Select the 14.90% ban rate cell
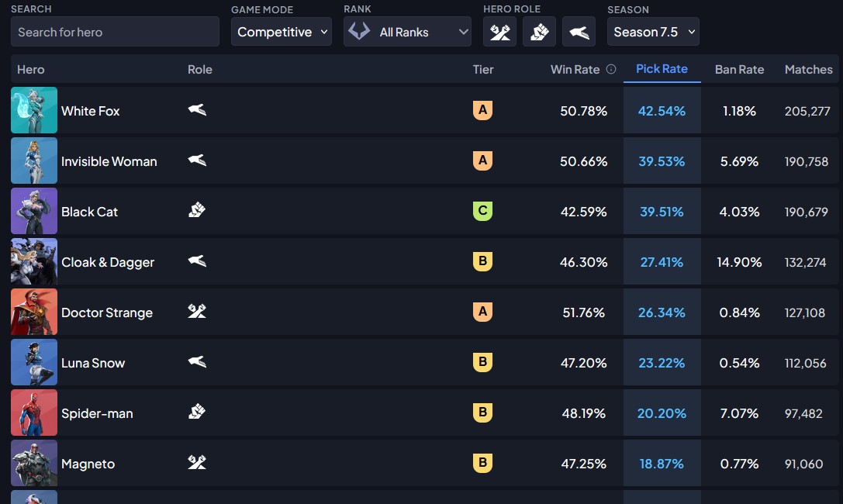This screenshot has height=504, width=843. [739, 262]
